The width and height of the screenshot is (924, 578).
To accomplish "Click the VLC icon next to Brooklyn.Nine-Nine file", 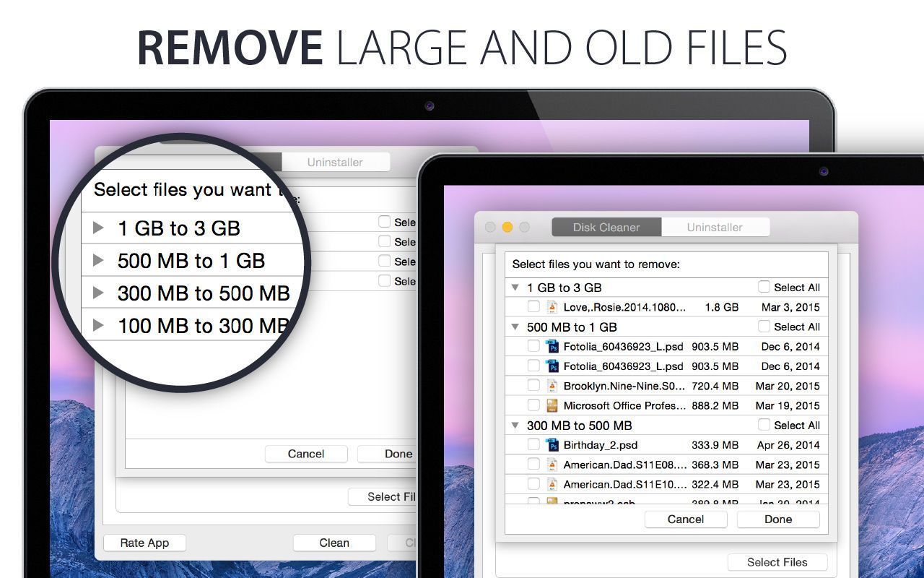I will coord(552,386).
